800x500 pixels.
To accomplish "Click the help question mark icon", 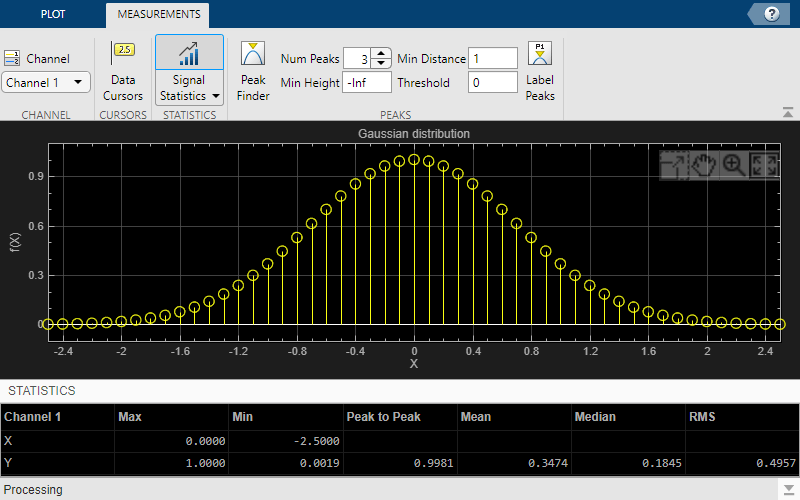I will tap(771, 13).
